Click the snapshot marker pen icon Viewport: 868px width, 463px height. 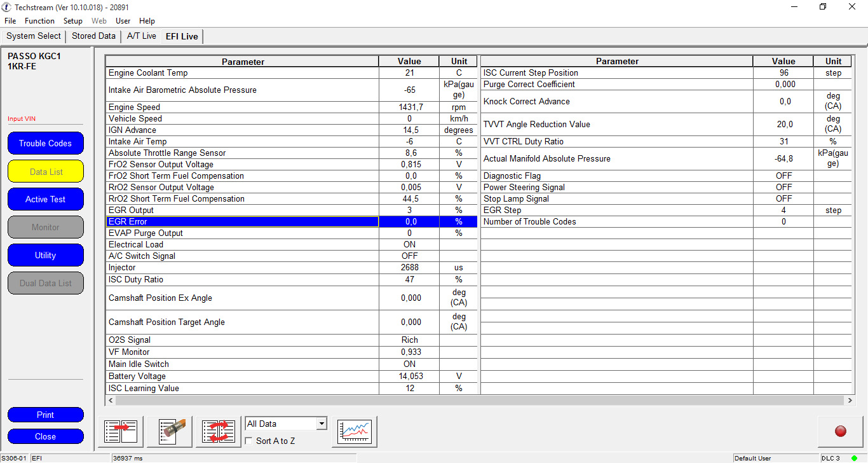(170, 432)
